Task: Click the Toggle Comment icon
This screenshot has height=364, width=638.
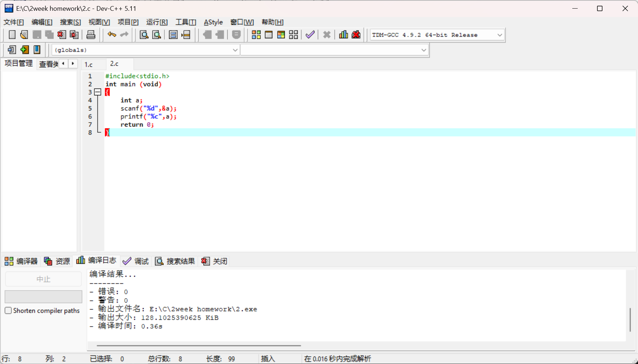Action: tap(236, 35)
